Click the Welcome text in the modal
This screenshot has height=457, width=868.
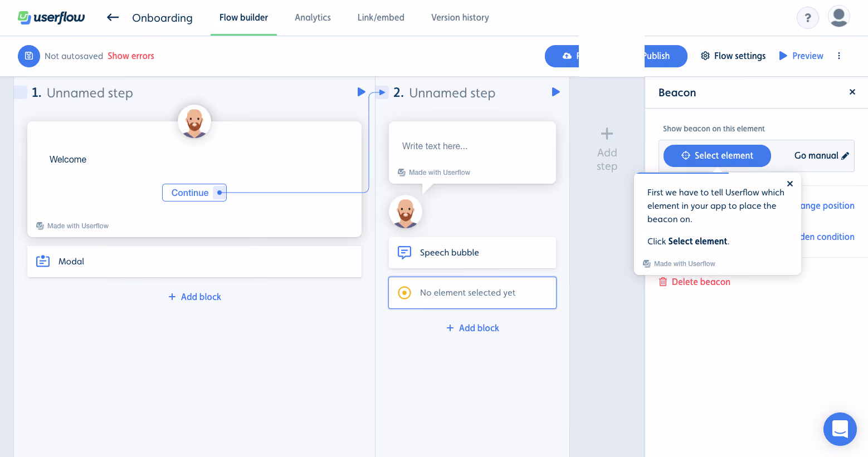tap(68, 159)
